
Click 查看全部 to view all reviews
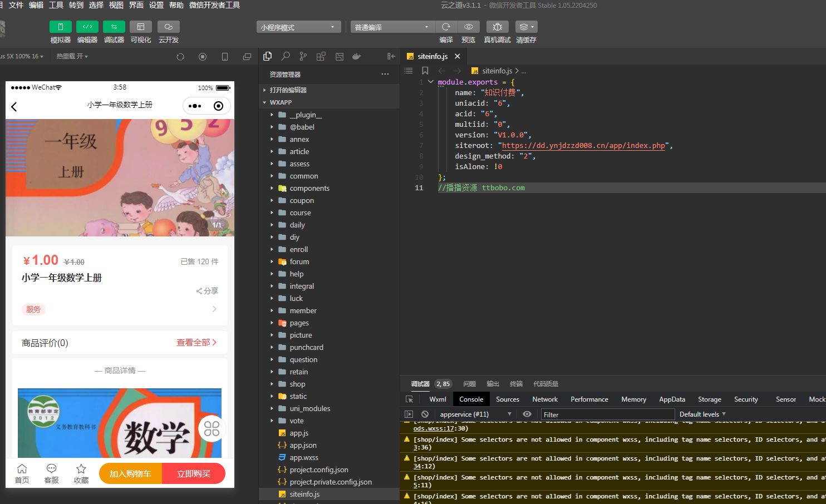[196, 343]
